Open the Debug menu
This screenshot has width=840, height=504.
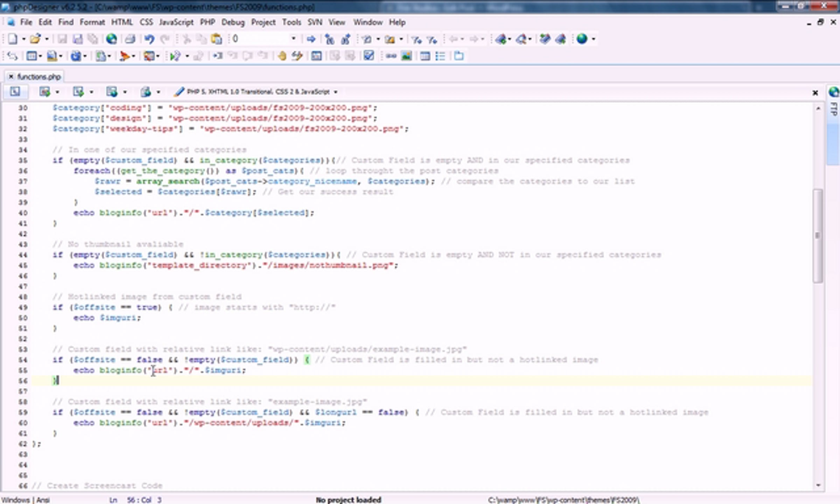click(233, 22)
